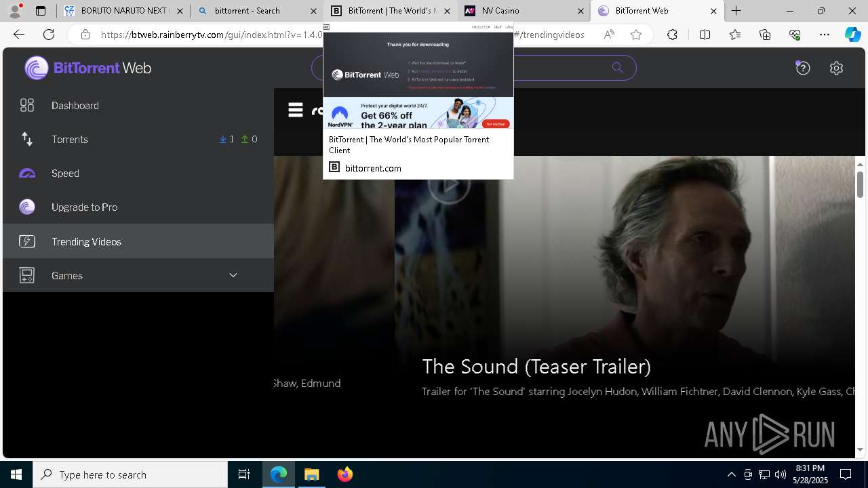The height and width of the screenshot is (488, 868).
Task: Open the volume control in system tray
Action: click(x=780, y=474)
